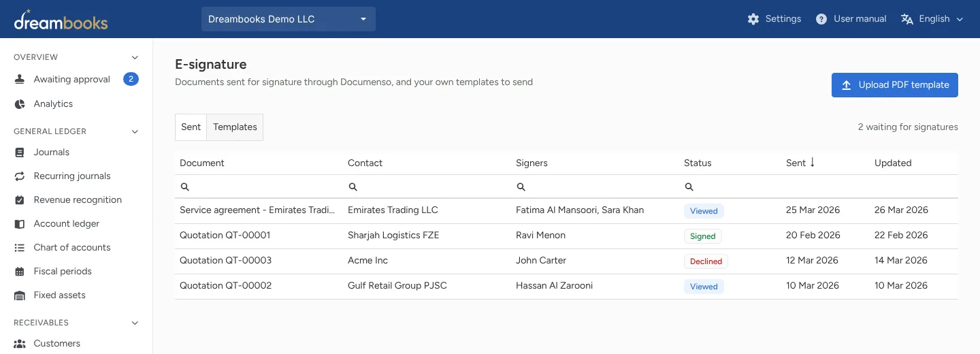Click the Recurring journals repeat icon
This screenshot has height=354, width=980.
pos(20,176)
